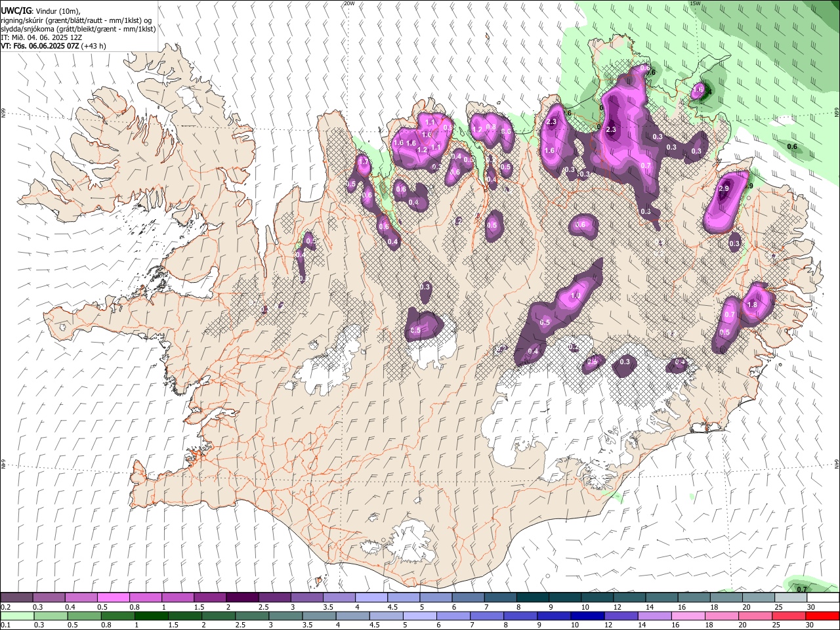Image resolution: width=840 pixels, height=630 pixels.
Task: Click darkest purple swatch between 2 and 2.5
Action: pyautogui.click(x=241, y=597)
